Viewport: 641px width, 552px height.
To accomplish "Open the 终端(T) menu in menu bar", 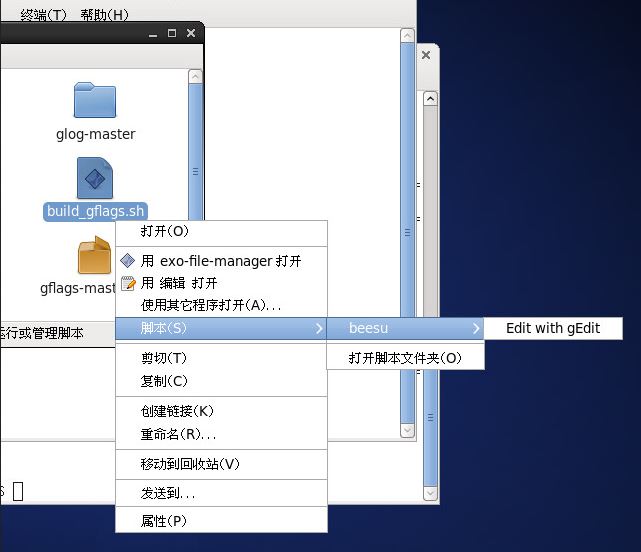I will (x=43, y=15).
